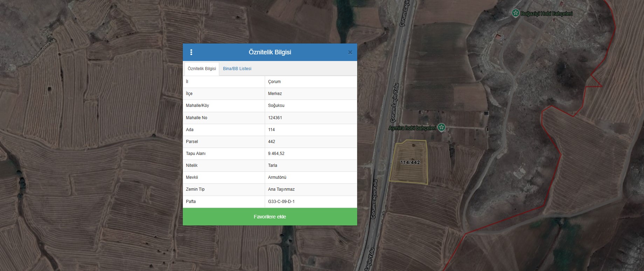
Task: Select the Tarla value in Nitelik row
Action: coord(272,165)
